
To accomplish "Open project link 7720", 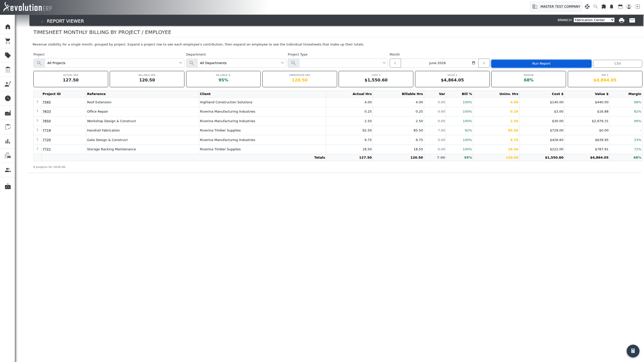I will pos(47,140).
